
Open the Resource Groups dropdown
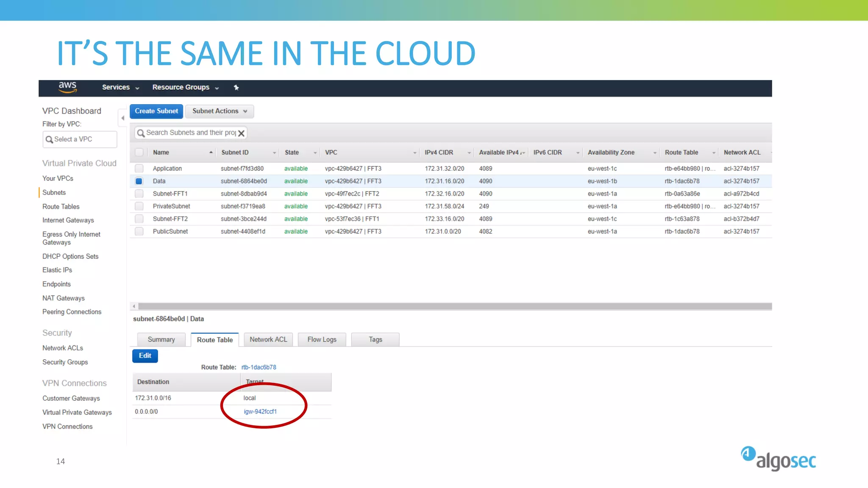pos(185,87)
